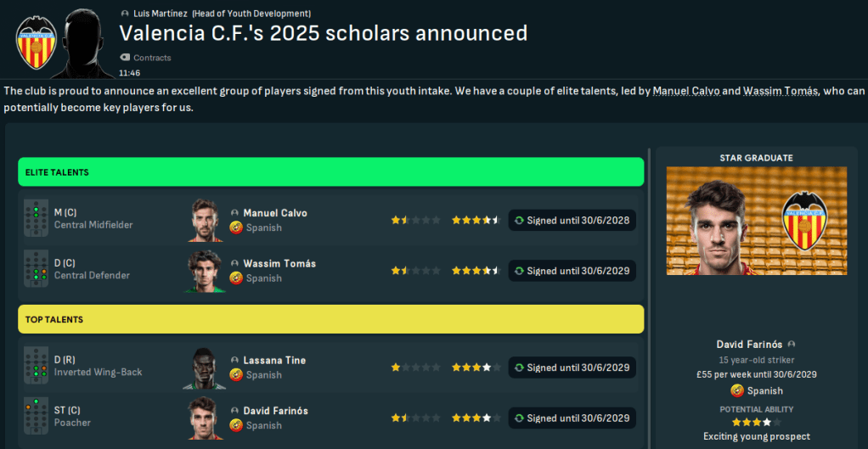Select the Top Talents yellow header bar
This screenshot has height=449, width=868.
pyautogui.click(x=330, y=319)
